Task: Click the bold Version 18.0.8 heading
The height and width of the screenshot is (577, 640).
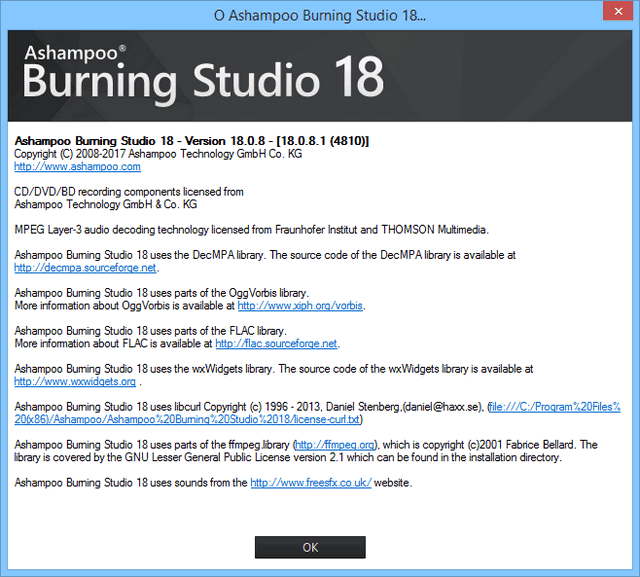Action: coord(192,141)
